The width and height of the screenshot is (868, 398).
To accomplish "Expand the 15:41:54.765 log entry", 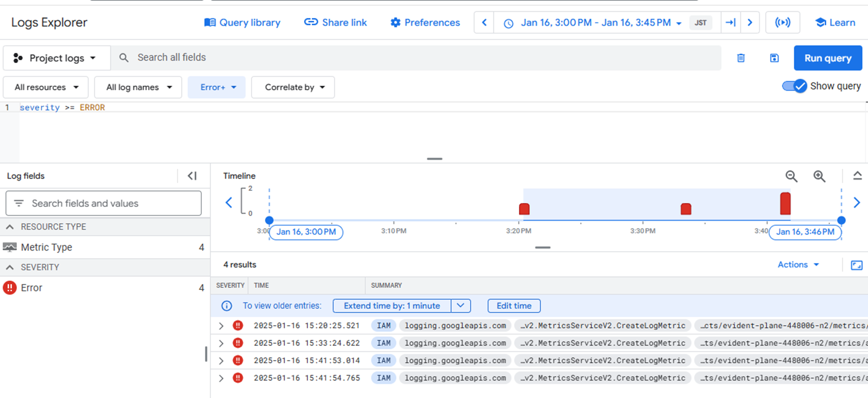I will point(221,378).
